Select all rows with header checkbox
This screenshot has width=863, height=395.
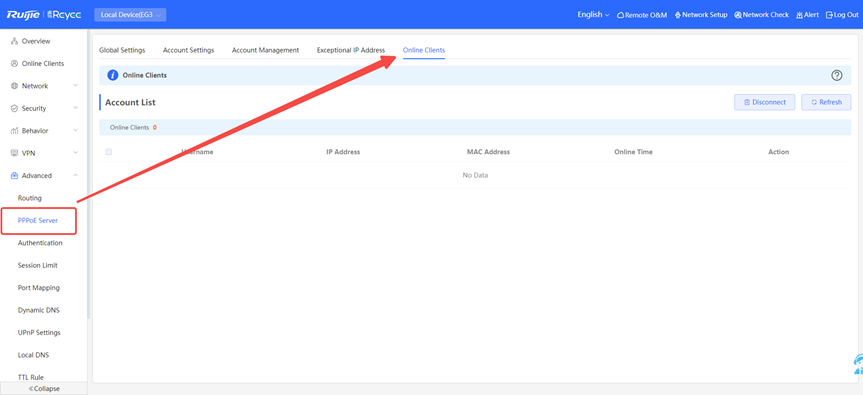[108, 152]
